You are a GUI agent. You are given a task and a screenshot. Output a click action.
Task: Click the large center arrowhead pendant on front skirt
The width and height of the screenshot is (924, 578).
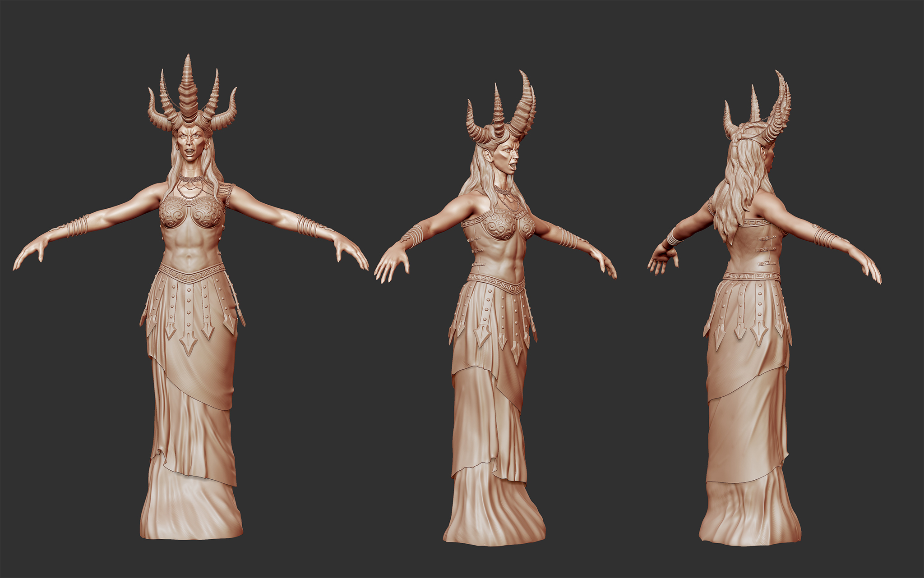[x=188, y=344]
